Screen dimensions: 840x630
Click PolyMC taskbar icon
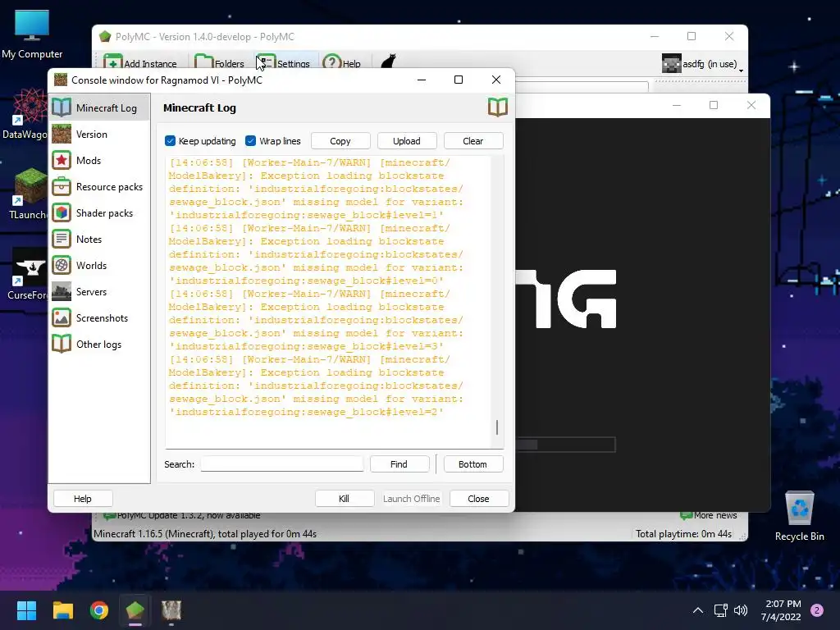135,610
